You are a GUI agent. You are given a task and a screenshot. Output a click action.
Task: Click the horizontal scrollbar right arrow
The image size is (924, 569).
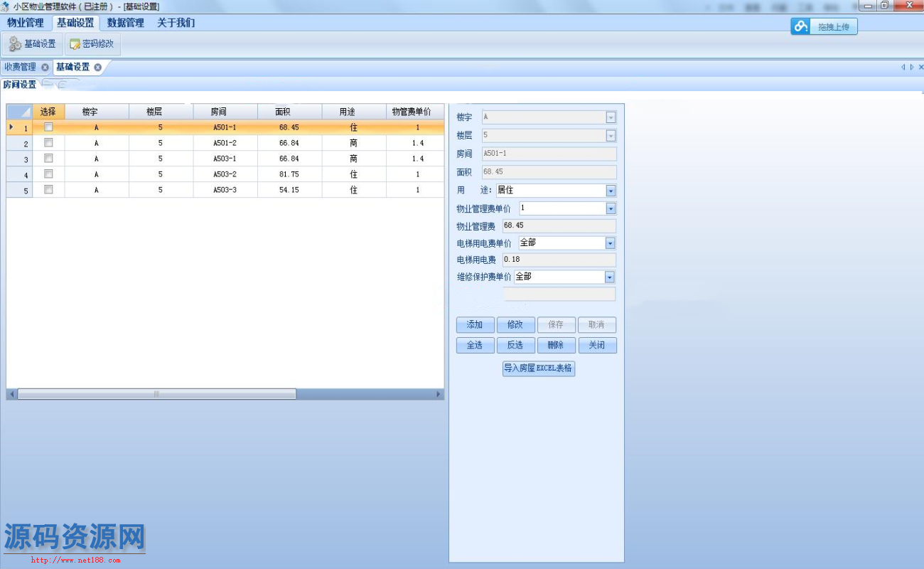(x=439, y=394)
